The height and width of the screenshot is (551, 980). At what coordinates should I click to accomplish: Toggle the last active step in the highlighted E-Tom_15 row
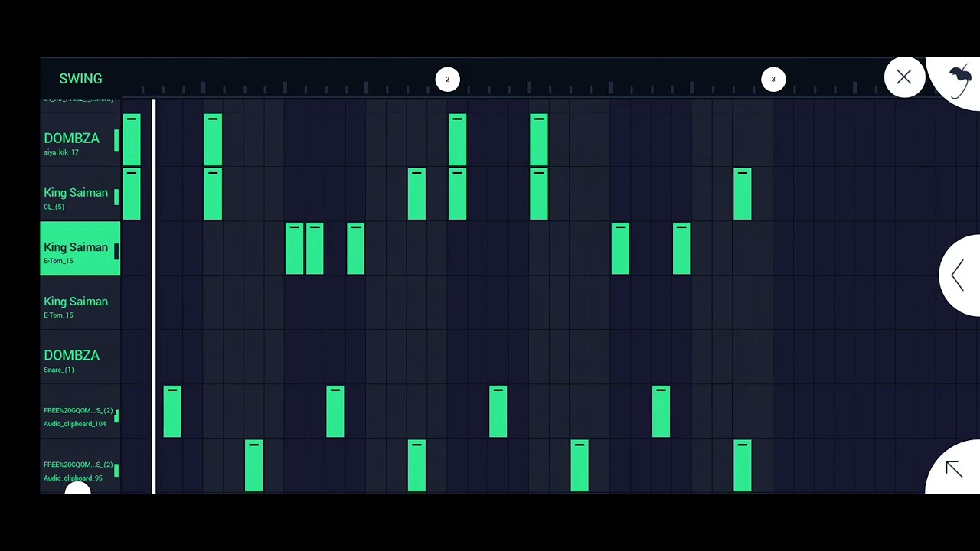tap(681, 249)
